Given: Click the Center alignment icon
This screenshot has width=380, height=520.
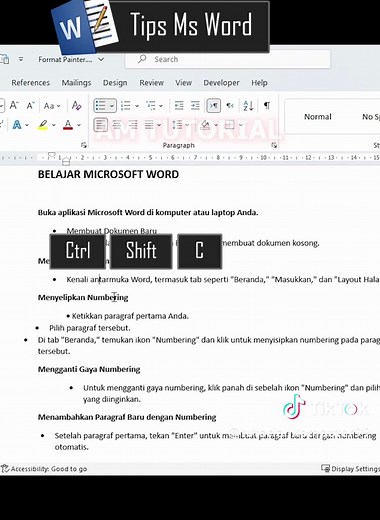Looking at the screenshot, I should point(117,125).
